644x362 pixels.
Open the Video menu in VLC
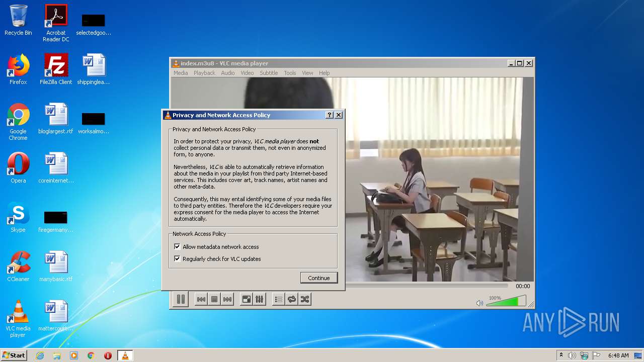[x=247, y=73]
